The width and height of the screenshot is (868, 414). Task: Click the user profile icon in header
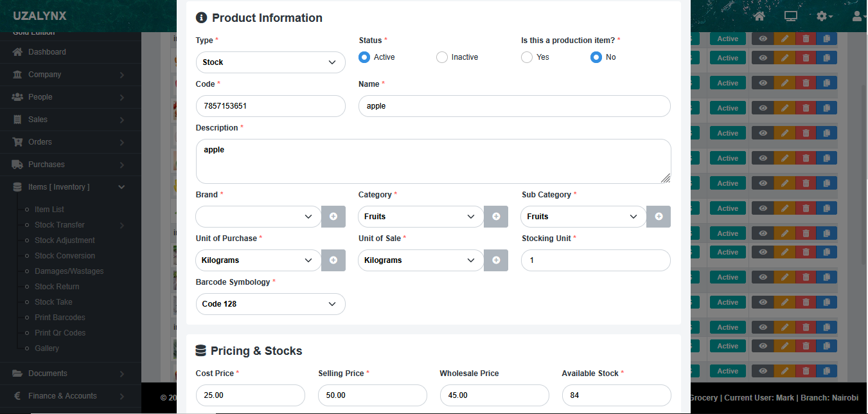(856, 16)
